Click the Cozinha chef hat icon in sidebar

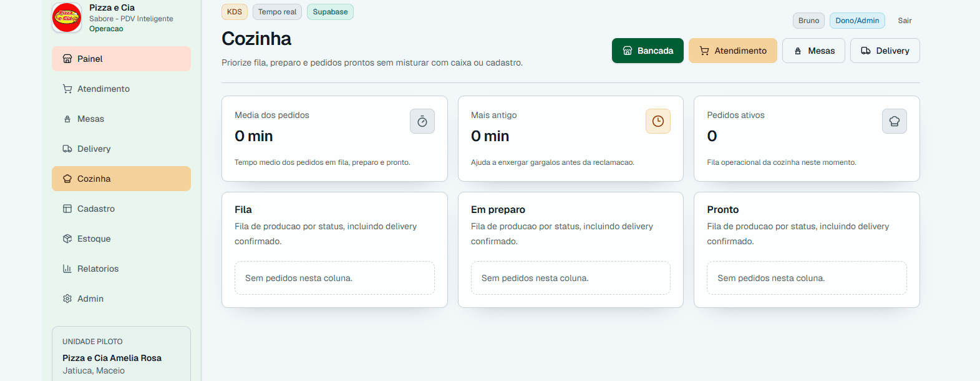coord(67,179)
